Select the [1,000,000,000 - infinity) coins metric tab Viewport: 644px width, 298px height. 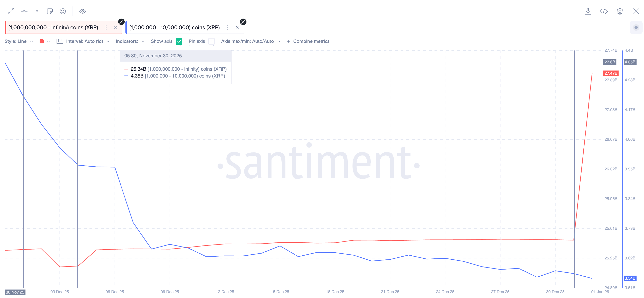tap(53, 27)
